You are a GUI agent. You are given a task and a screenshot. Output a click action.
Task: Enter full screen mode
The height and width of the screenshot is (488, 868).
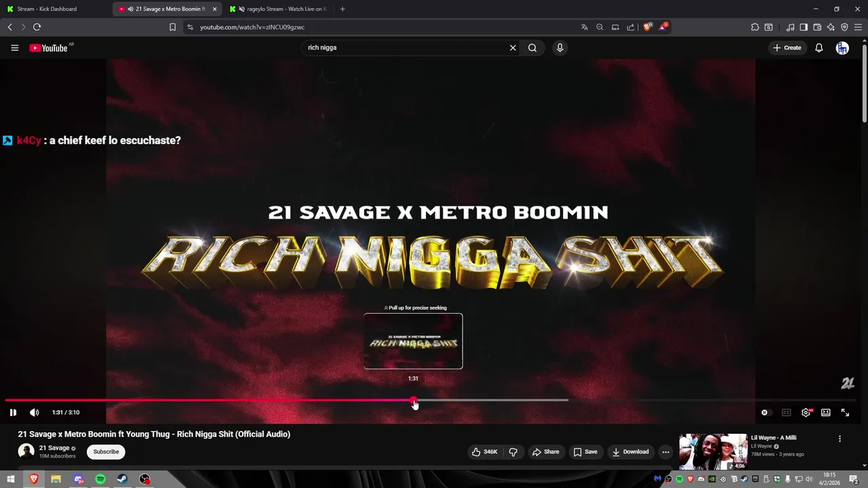coord(845,412)
